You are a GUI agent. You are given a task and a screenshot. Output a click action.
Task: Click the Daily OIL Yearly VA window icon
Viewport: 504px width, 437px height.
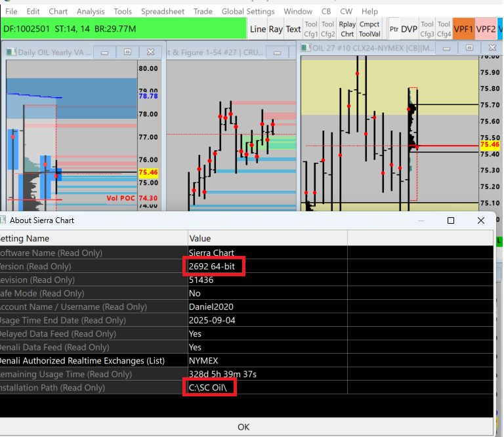point(11,52)
